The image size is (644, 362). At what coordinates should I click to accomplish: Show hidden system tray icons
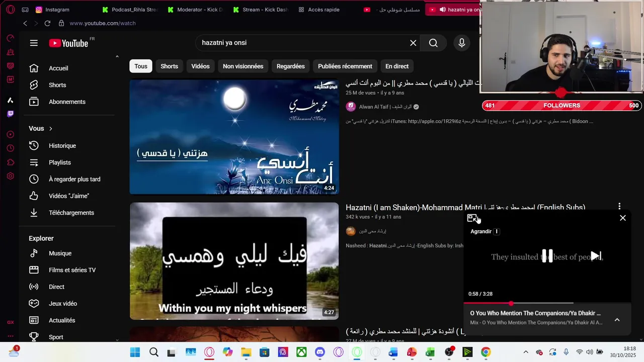point(526,352)
